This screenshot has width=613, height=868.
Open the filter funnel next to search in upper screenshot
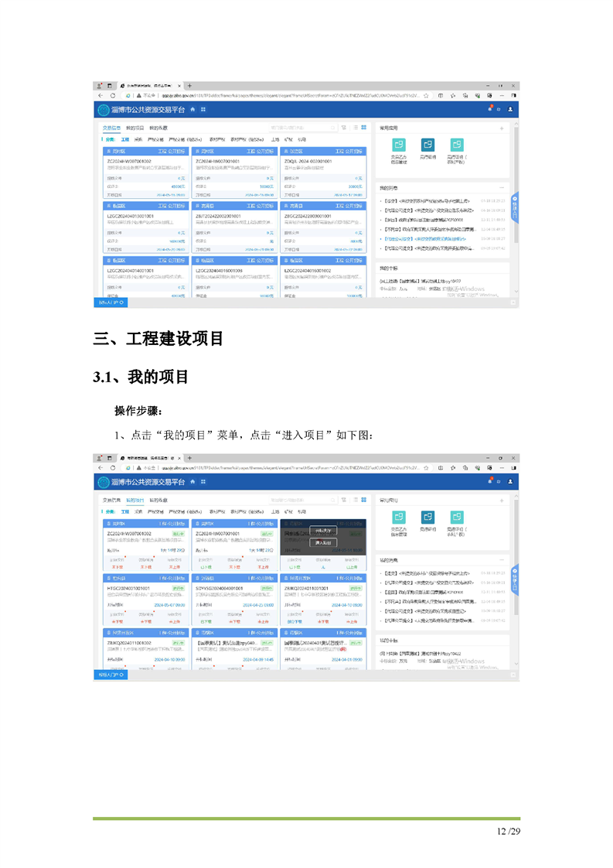pos(344,127)
